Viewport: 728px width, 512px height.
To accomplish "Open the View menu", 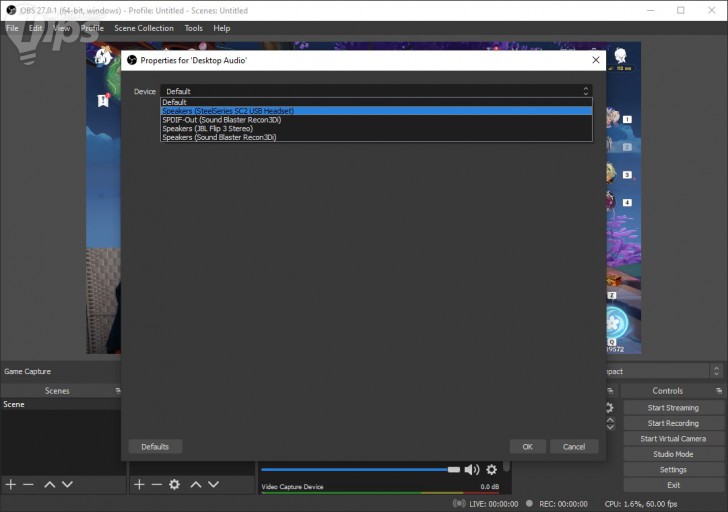I will click(x=61, y=28).
